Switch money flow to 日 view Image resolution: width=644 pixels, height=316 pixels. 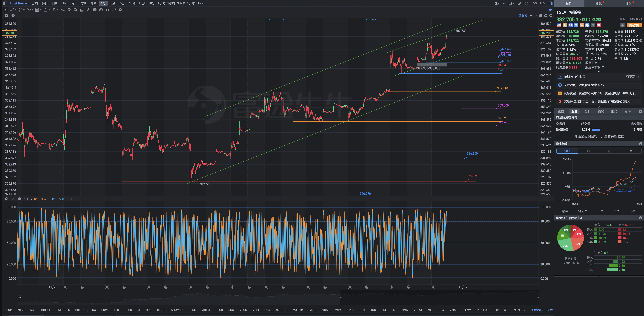click(x=588, y=151)
